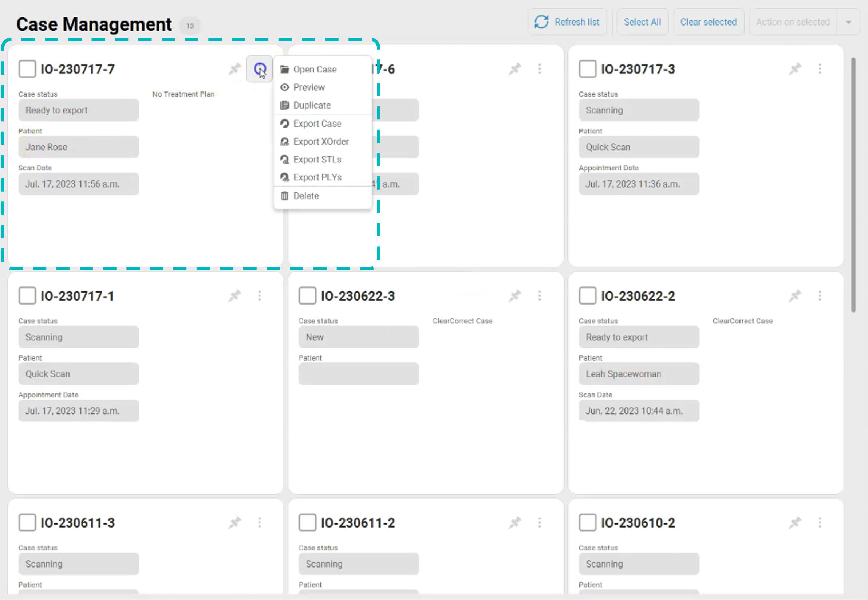The image size is (868, 600).
Task: Click the New status of IO-230622-3
Action: [x=359, y=337]
